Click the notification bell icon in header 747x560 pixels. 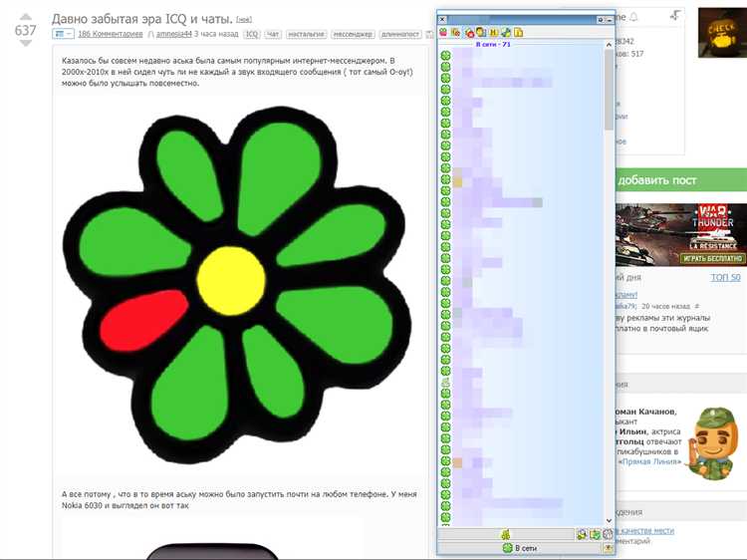click(633, 18)
